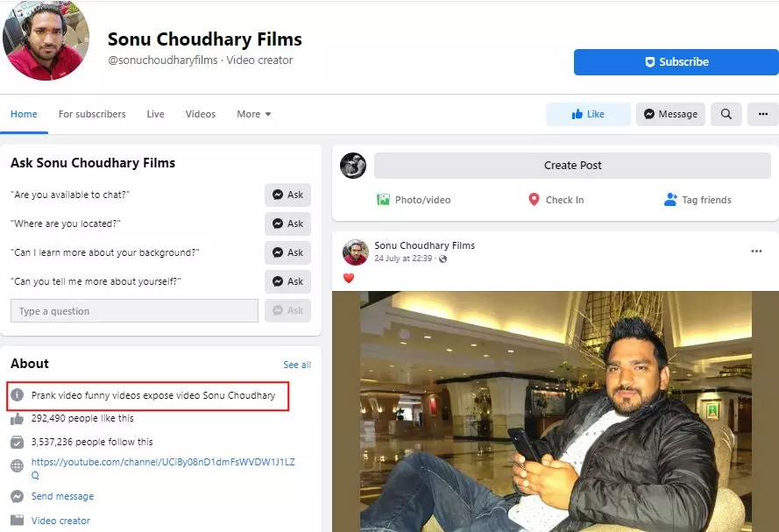Viewport: 779px width, 532px height.
Task: Message the page via Messenger button
Action: tap(670, 114)
